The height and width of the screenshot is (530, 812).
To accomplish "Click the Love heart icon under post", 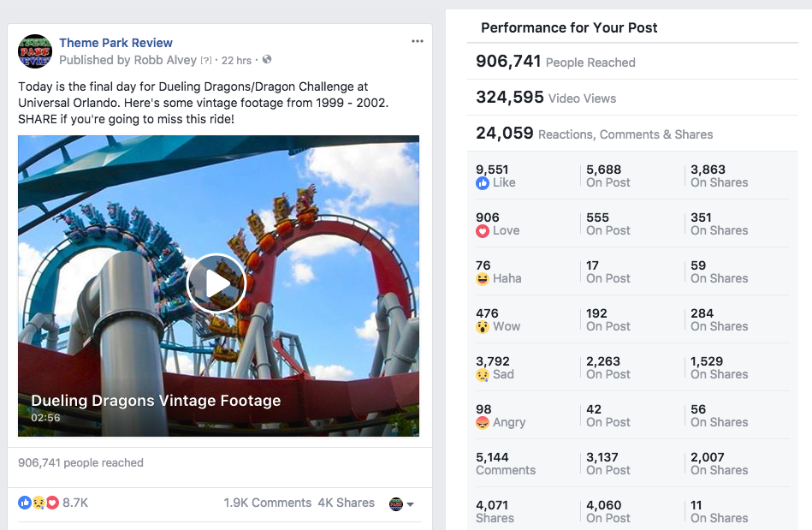I will 52,503.
